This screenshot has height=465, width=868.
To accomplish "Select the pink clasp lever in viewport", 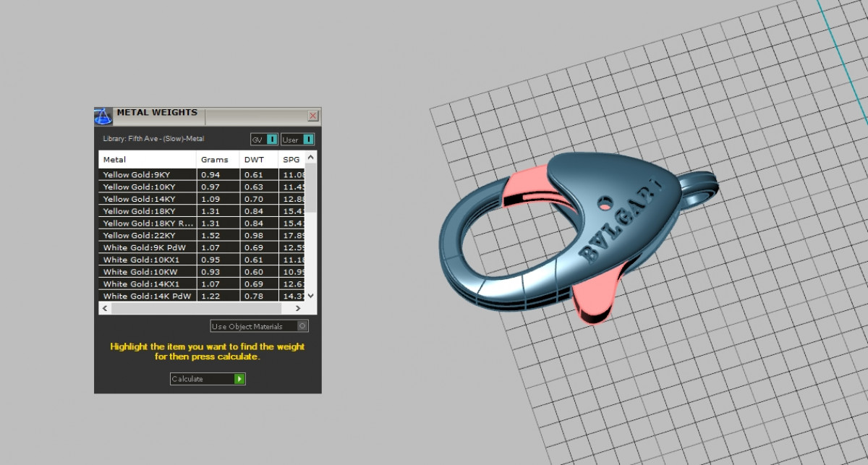I will pos(597,293).
